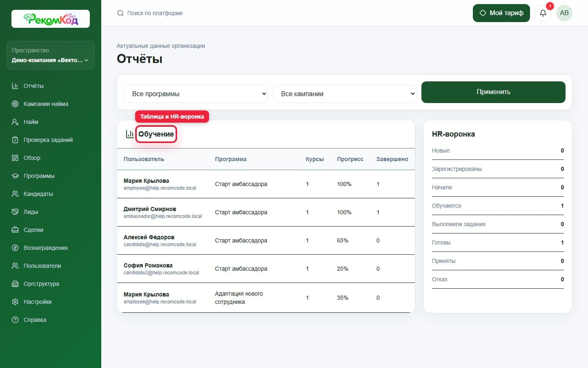Click the Мой тариф button
This screenshot has height=368, width=588.
coord(501,13)
